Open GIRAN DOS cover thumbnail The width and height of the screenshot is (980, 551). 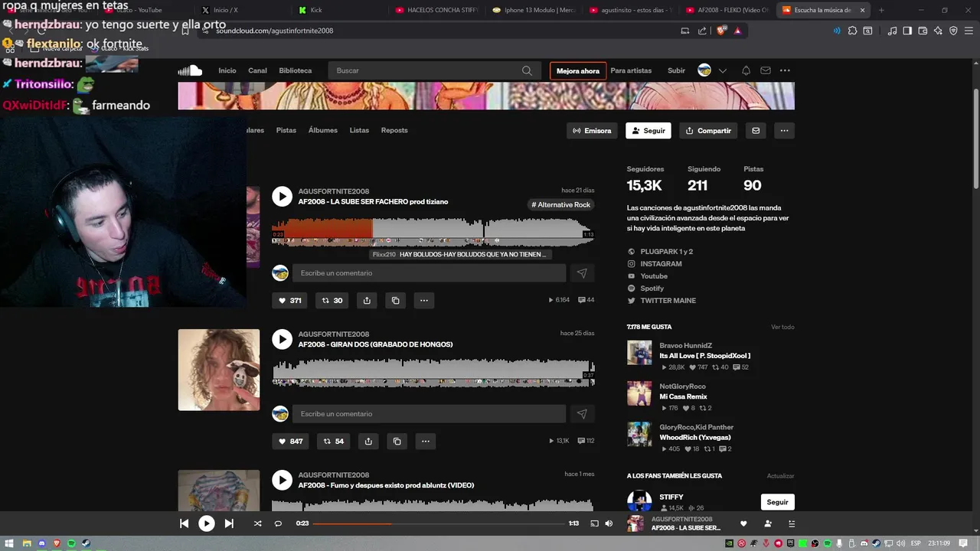point(219,370)
